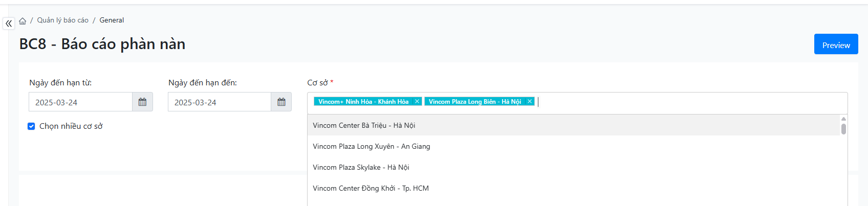Click 'Vincom+ Ninh Hòa - Khánh Hòa' tag label
The width and height of the screenshot is (868, 206).
pyautogui.click(x=363, y=102)
